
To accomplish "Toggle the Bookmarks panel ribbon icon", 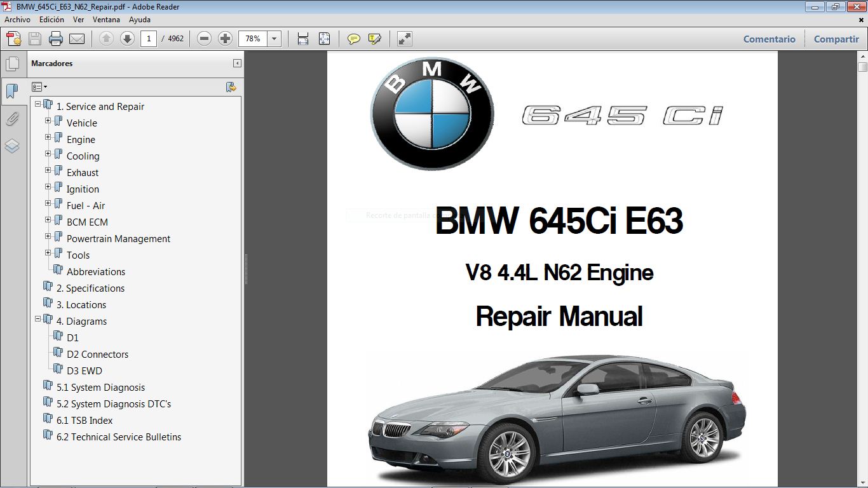I will [12, 91].
